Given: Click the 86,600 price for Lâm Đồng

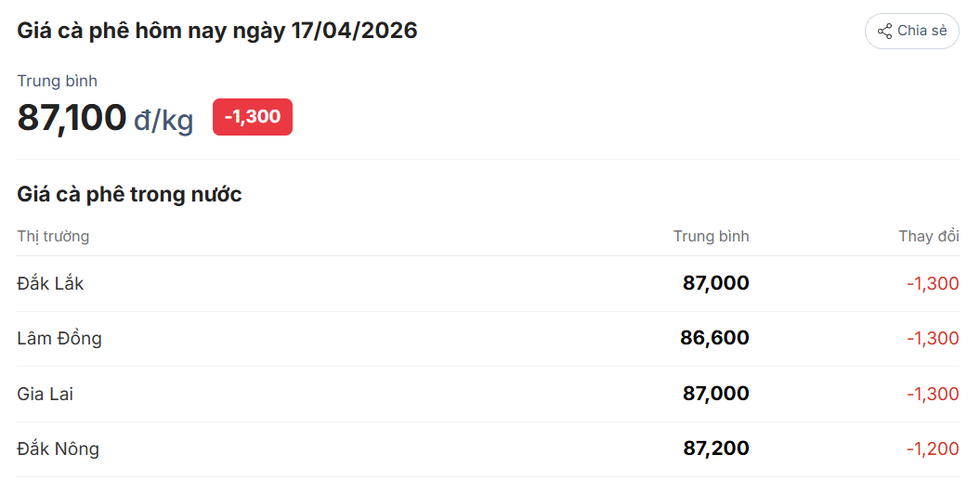Looking at the screenshot, I should point(714,338).
